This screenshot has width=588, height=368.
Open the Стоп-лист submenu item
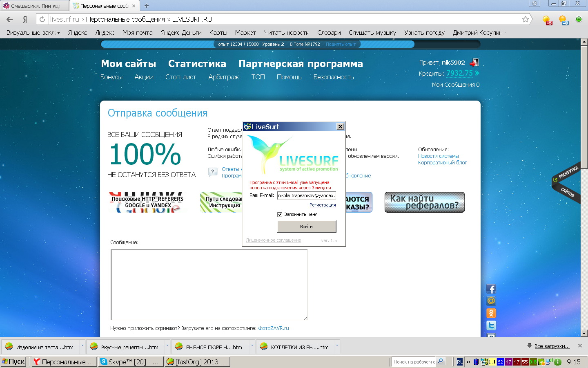click(180, 77)
